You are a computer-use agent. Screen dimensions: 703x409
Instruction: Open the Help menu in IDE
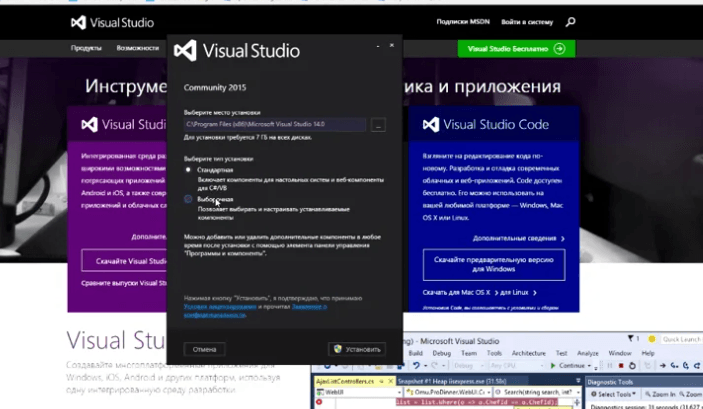648,353
